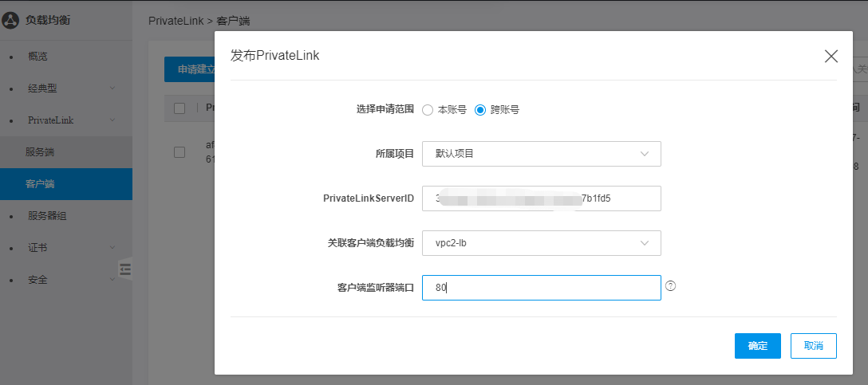Click the PrivateLink breadcrumb link
This screenshot has width=868, height=385.
[176, 21]
